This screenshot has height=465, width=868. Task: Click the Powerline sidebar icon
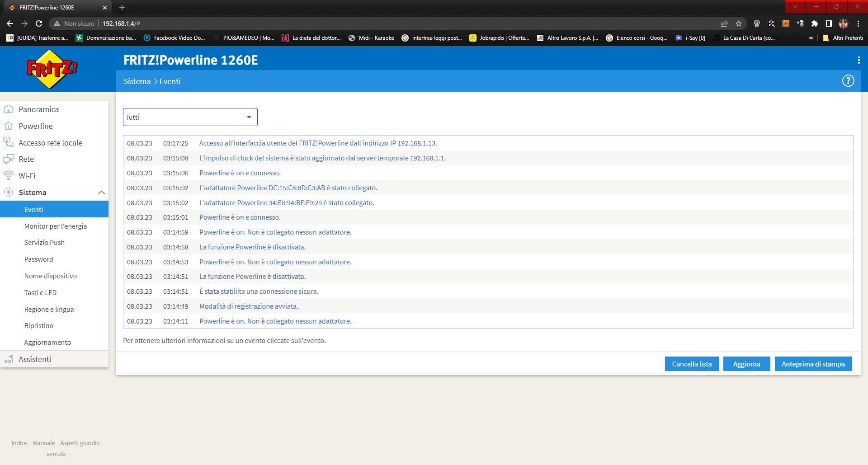[9, 126]
